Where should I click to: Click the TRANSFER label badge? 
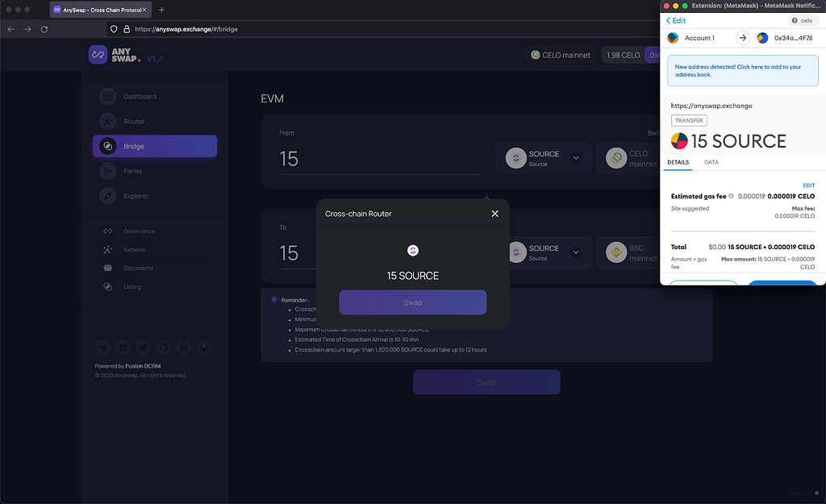(x=689, y=121)
